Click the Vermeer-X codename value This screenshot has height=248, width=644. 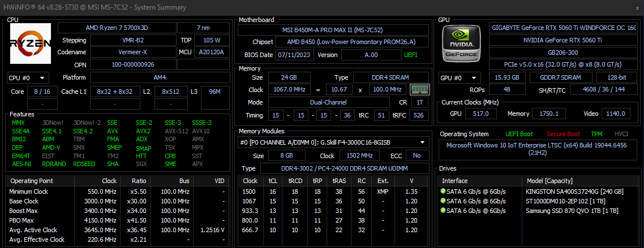click(133, 53)
